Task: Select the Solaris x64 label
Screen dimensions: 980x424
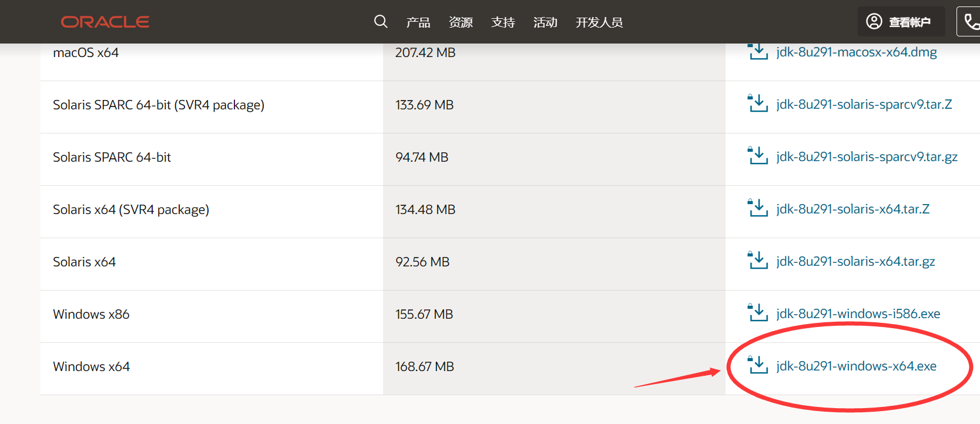Action: [84, 262]
